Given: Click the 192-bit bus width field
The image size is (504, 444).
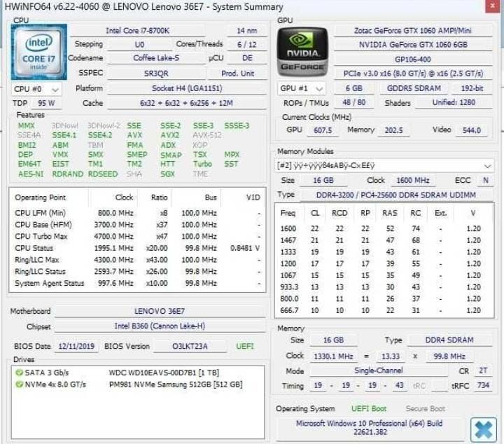Looking at the screenshot, I should coord(472,88).
